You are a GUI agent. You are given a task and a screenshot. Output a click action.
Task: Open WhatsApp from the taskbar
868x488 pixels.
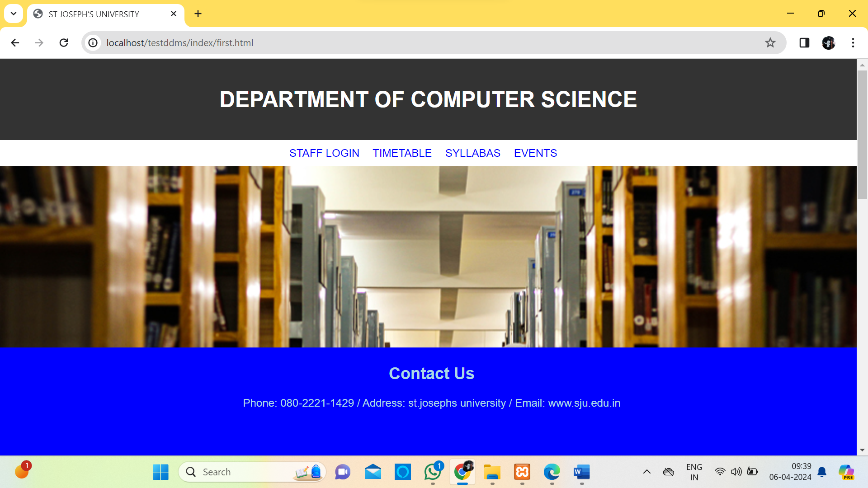click(433, 472)
